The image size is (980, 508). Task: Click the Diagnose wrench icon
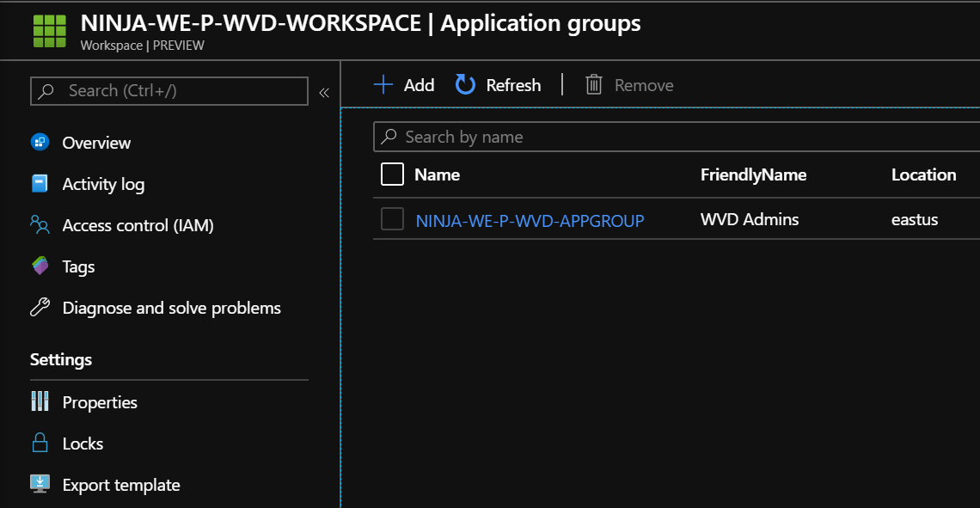pos(40,308)
